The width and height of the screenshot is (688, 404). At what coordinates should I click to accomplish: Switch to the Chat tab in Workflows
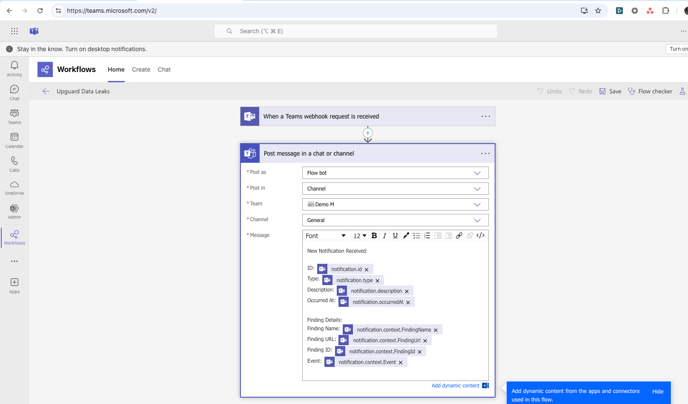[164, 69]
